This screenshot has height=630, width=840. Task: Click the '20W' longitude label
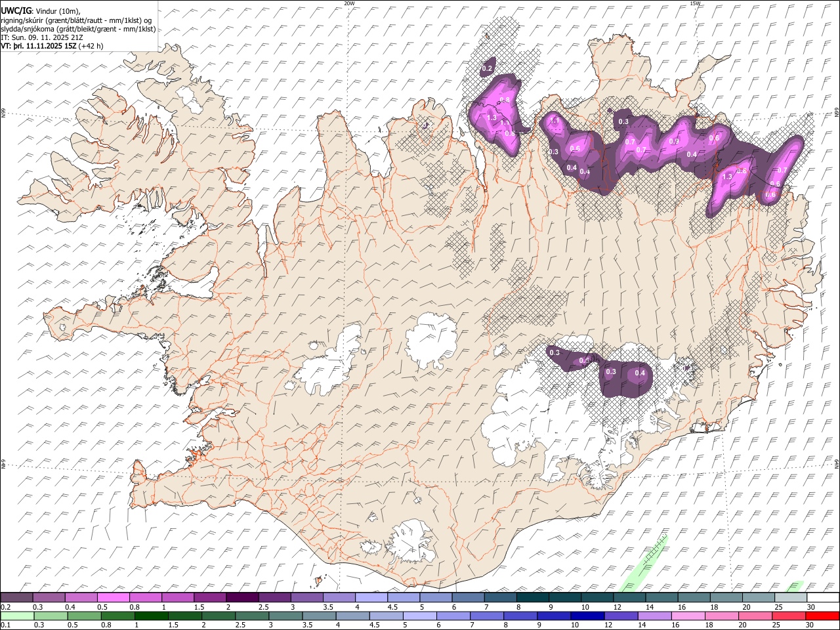pos(349,3)
